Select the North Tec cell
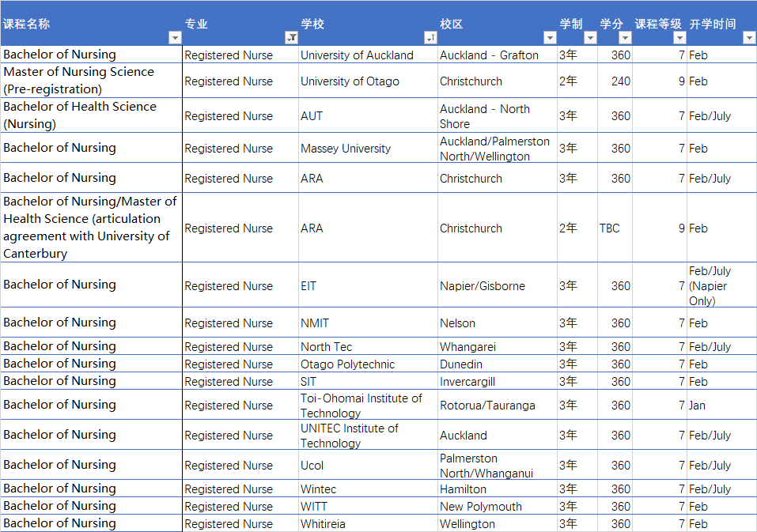This screenshot has height=532, width=757. tap(368, 346)
